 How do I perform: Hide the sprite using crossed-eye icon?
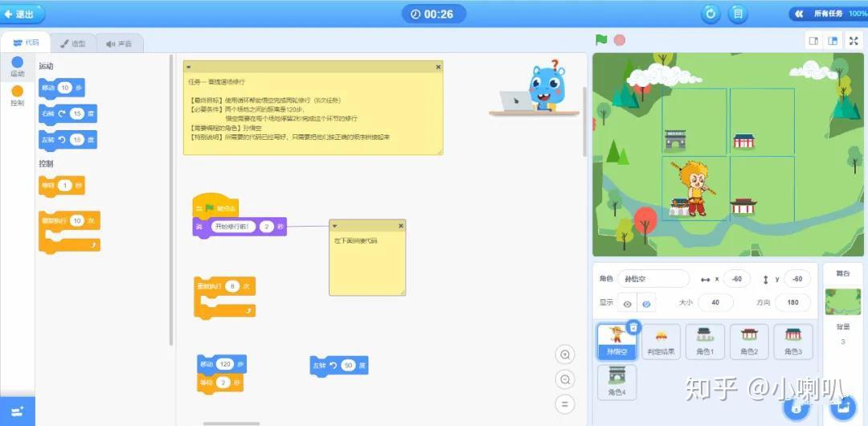pyautogui.click(x=646, y=304)
